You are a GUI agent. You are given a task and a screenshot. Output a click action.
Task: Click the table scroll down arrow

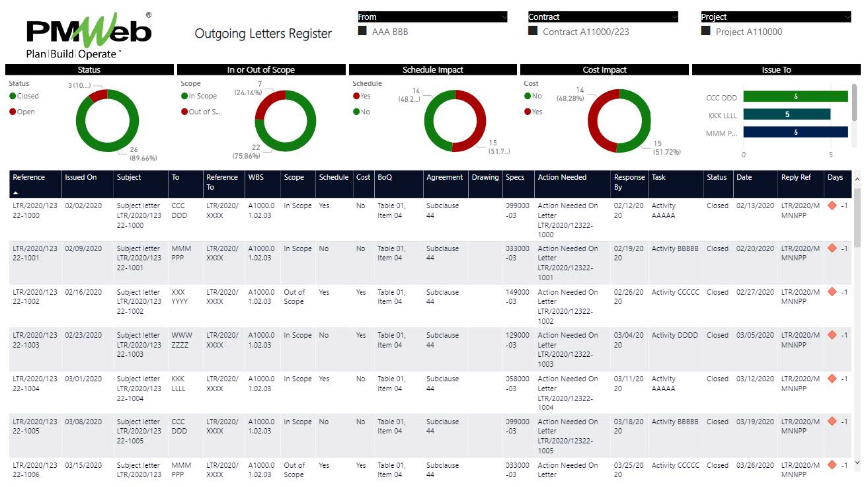pyautogui.click(x=857, y=463)
